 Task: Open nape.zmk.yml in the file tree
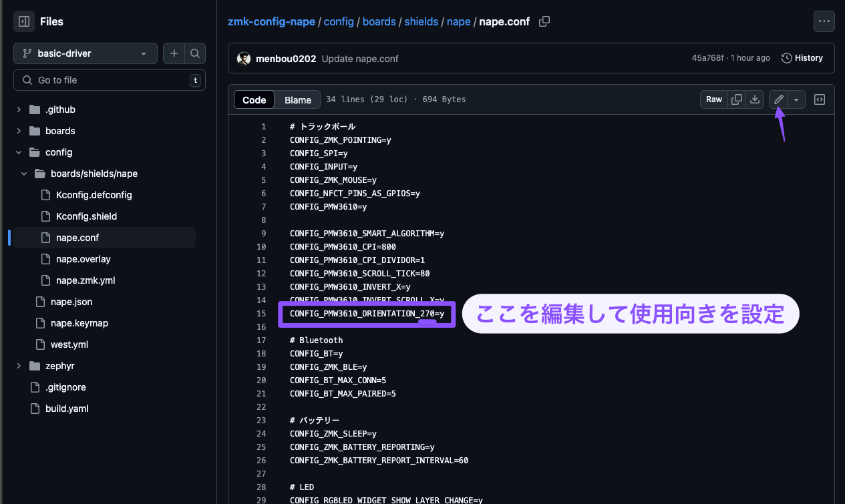pyautogui.click(x=86, y=280)
